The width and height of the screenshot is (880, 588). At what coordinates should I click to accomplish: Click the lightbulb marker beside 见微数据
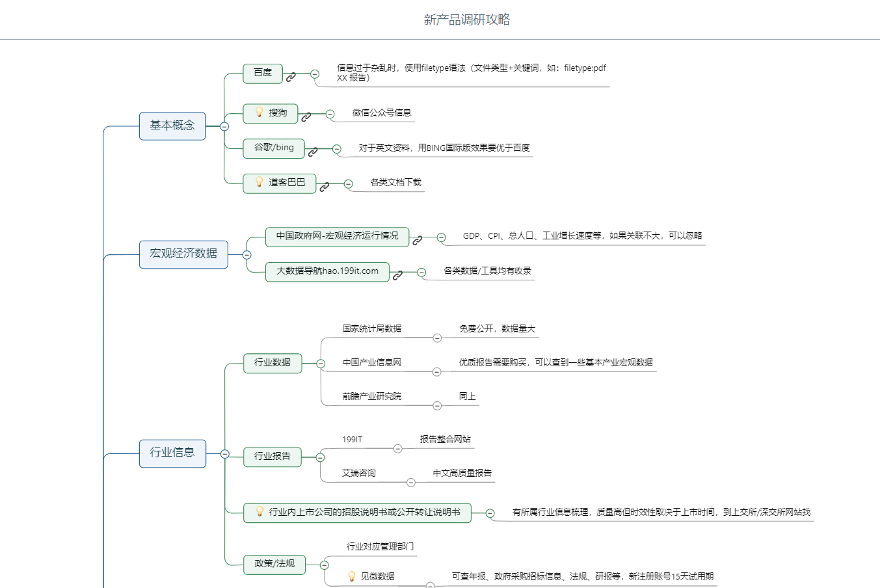click(x=351, y=576)
